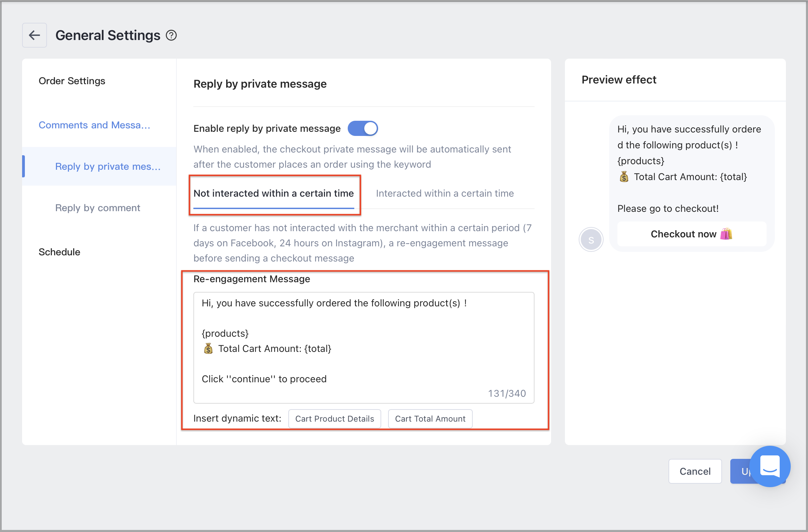Click the Re-engagement Message label

tap(252, 279)
